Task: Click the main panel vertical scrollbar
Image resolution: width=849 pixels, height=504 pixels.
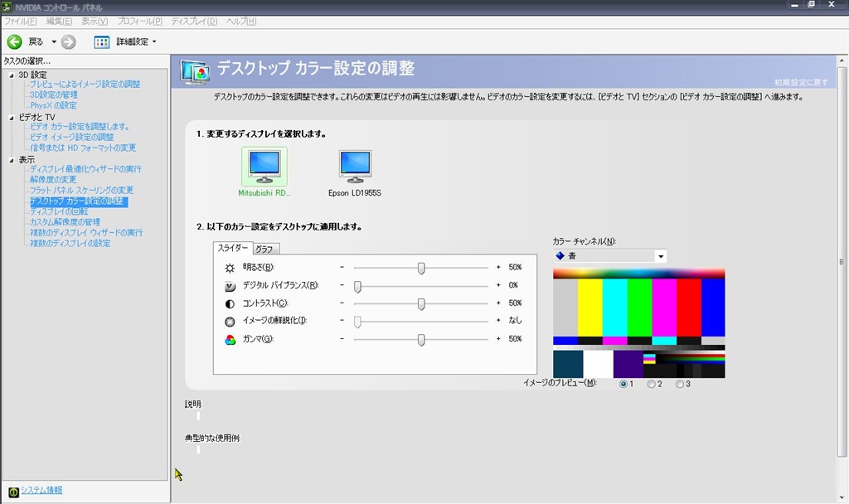Action: click(x=842, y=261)
